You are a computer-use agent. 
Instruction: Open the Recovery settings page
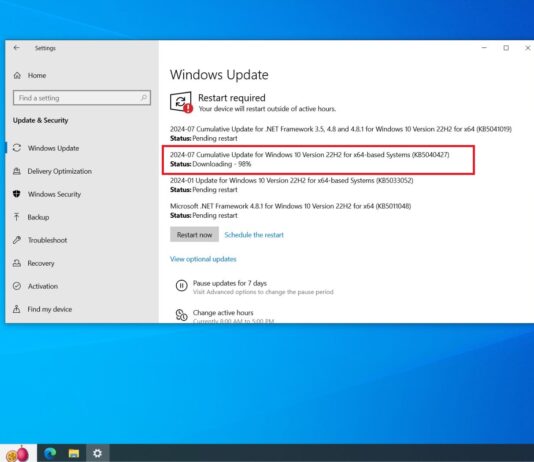pos(41,263)
